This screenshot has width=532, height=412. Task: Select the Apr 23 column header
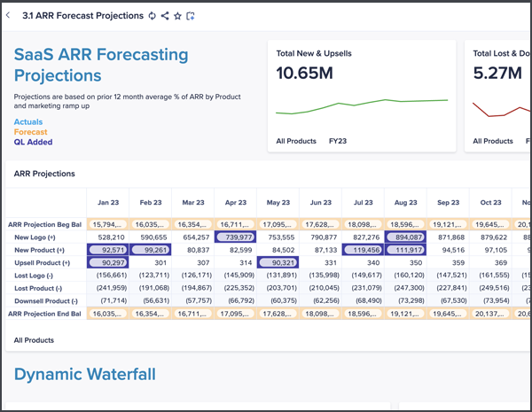pyautogui.click(x=236, y=202)
